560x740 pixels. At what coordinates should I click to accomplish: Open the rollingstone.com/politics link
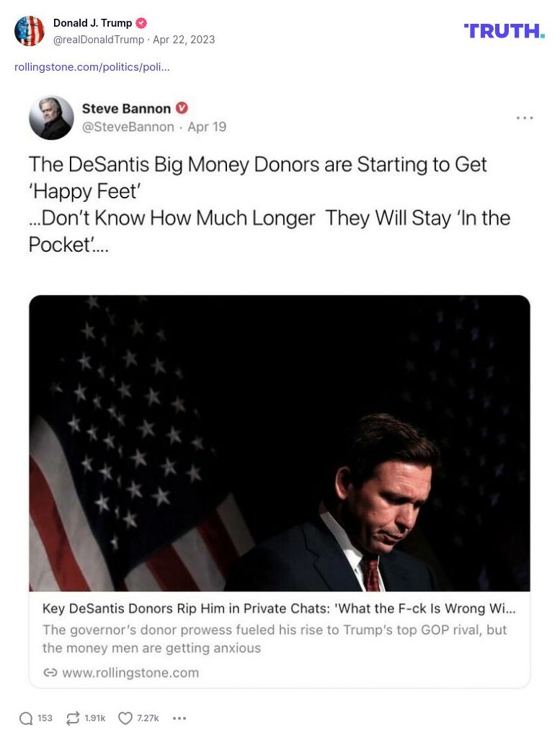92,67
